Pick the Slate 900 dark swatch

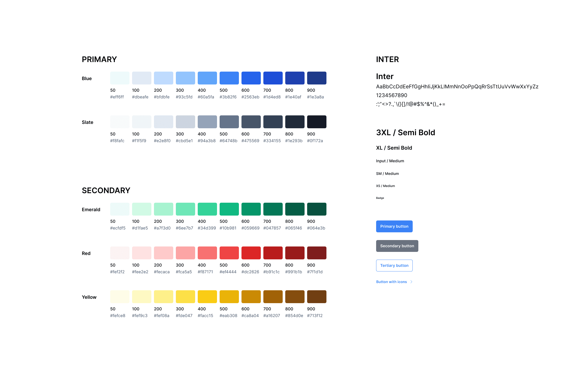[317, 122]
